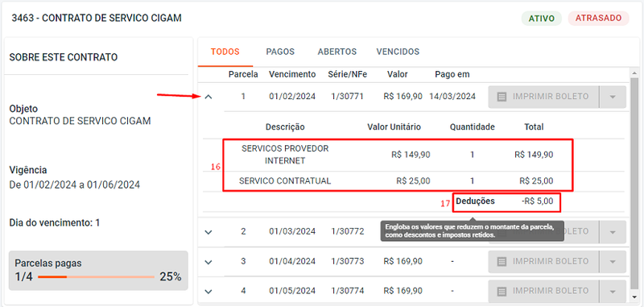Select the ABERTOS tab
This screenshot has width=644, height=307.
tap(336, 52)
